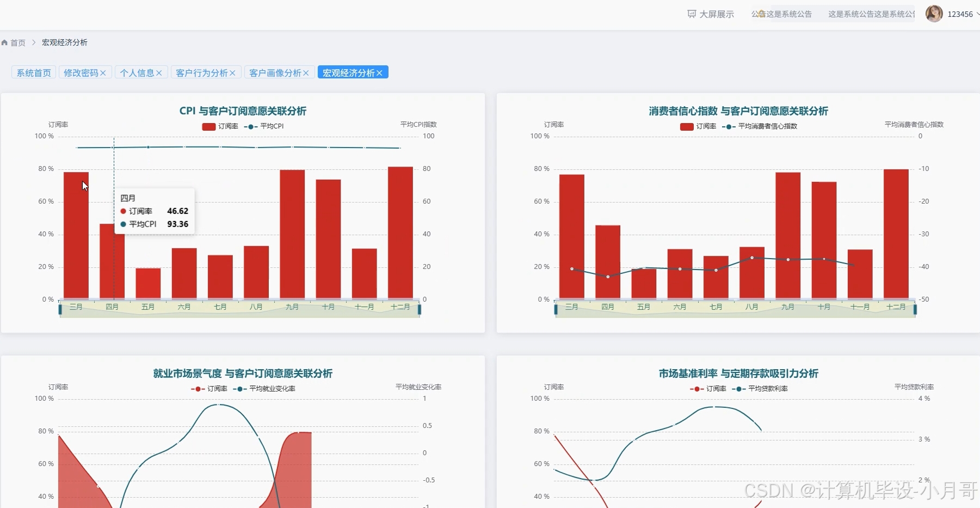Toggle 平均CPI legend series
The height and width of the screenshot is (508, 980).
[x=264, y=126]
